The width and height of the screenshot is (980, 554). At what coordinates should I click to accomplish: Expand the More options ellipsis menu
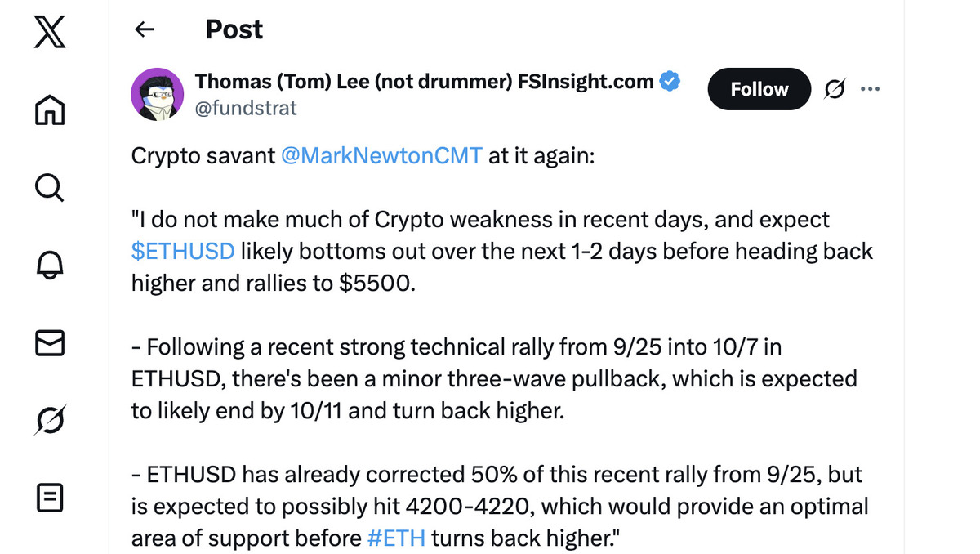[870, 89]
